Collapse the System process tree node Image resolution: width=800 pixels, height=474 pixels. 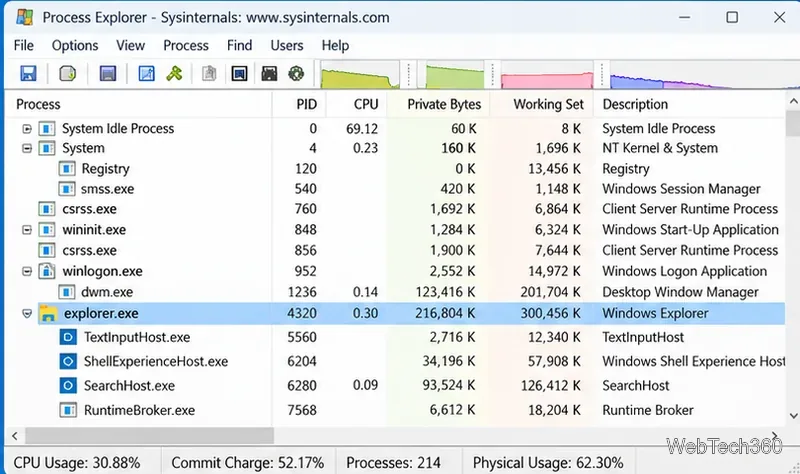click(x=27, y=148)
